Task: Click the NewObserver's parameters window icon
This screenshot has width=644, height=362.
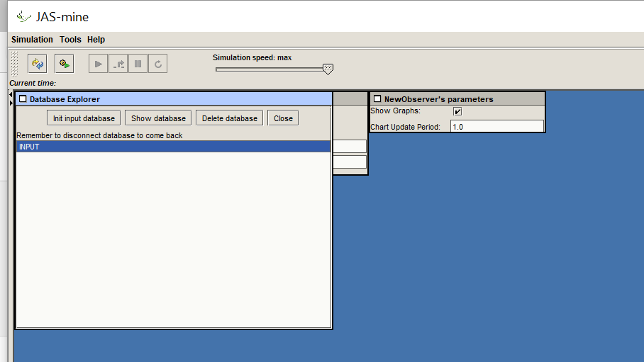Action: (377, 99)
